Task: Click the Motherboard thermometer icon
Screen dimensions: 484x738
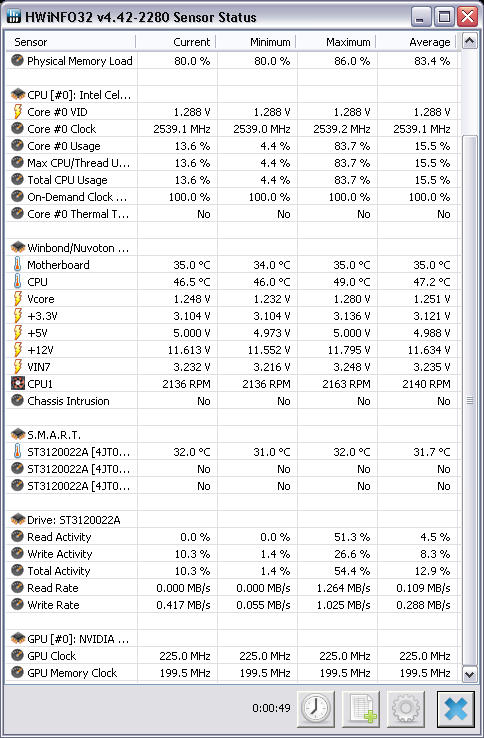Action: (x=17, y=265)
